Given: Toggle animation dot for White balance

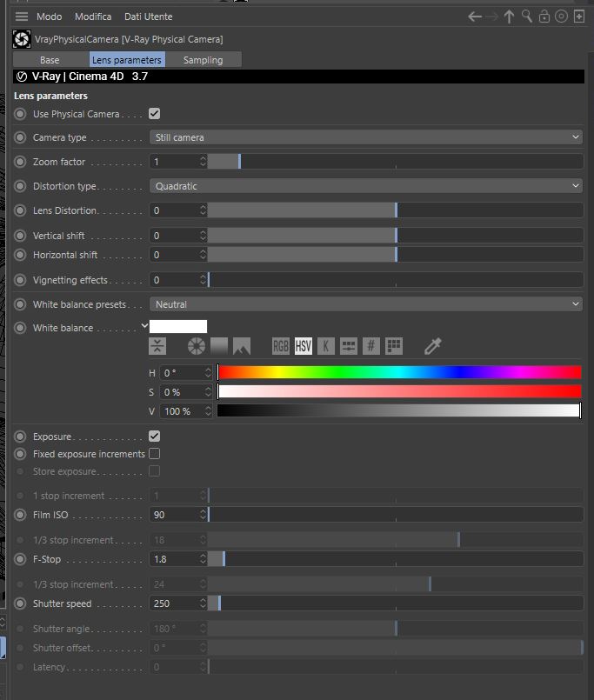Looking at the screenshot, I should click(x=20, y=328).
